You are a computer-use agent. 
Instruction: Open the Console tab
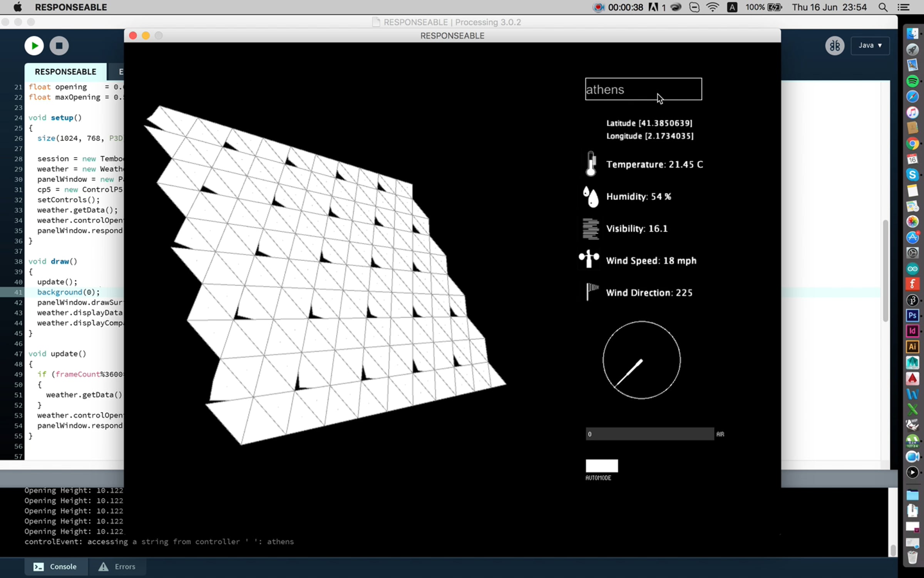[55, 566]
